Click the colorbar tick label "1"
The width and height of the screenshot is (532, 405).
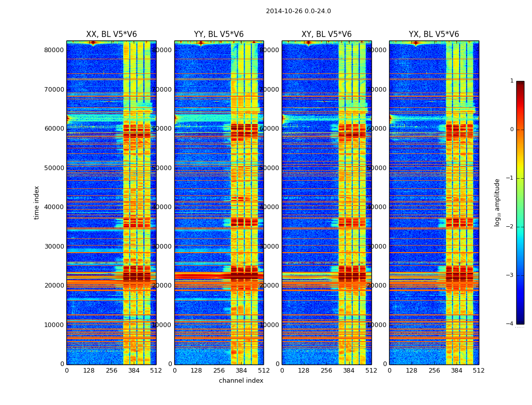click(512, 81)
